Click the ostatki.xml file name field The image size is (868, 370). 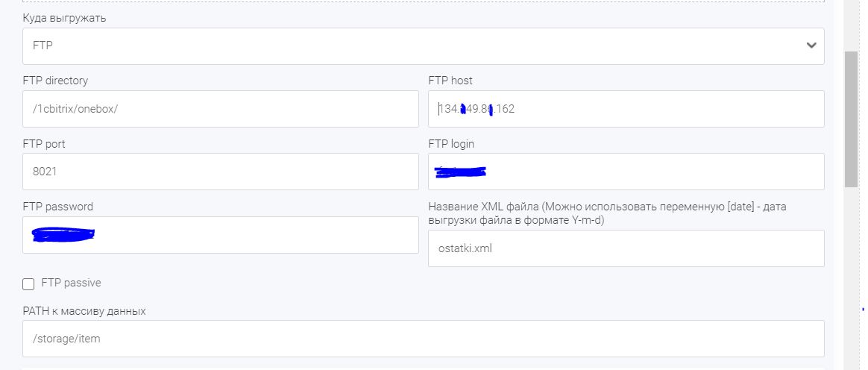pos(626,248)
